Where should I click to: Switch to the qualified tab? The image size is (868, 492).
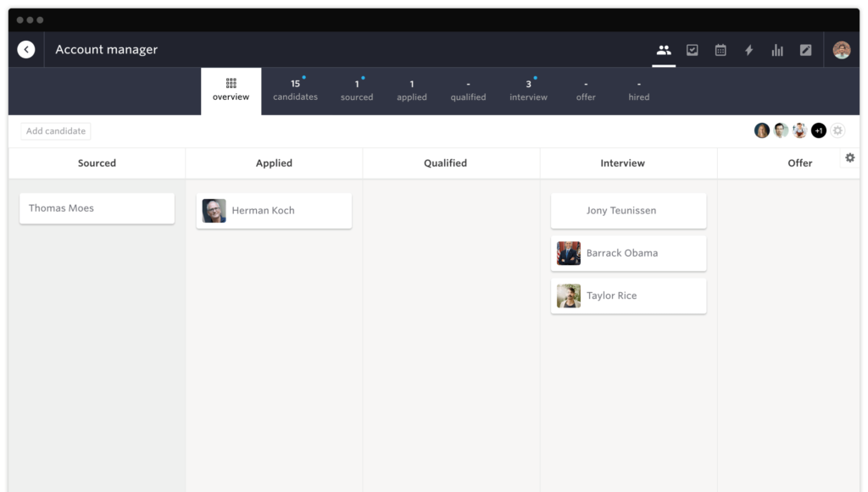(468, 91)
